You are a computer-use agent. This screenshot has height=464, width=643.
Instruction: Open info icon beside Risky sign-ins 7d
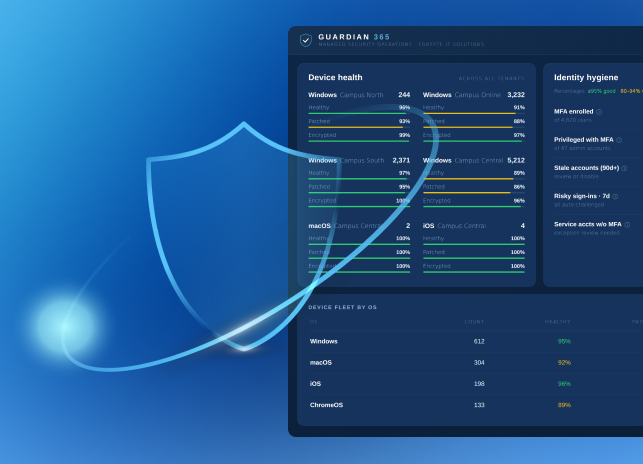pyautogui.click(x=615, y=197)
